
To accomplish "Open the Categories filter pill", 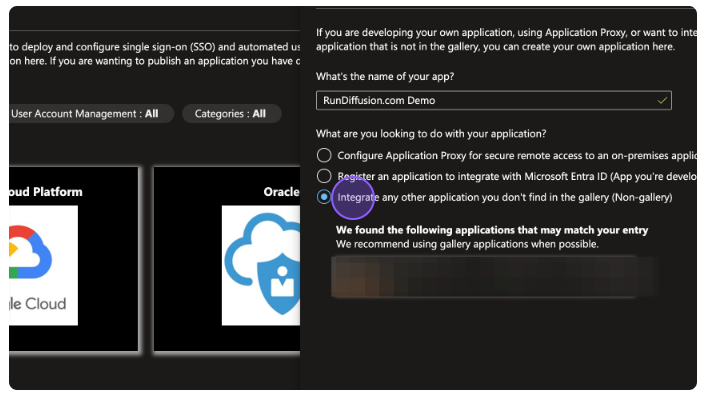I will click(232, 114).
